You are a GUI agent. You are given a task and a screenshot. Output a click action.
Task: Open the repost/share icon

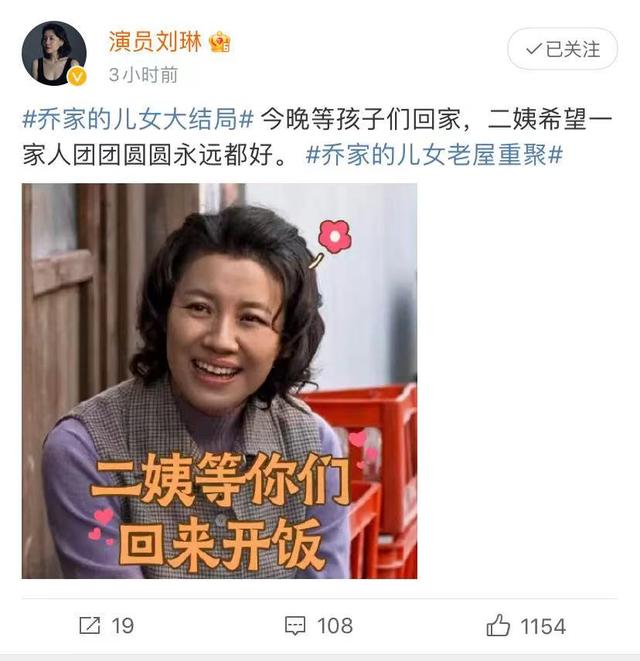[90, 625]
